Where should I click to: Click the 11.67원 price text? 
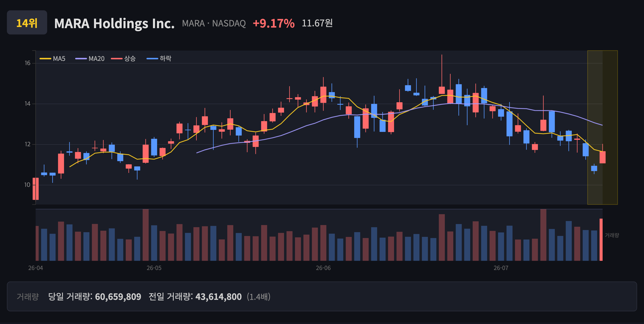coord(317,23)
